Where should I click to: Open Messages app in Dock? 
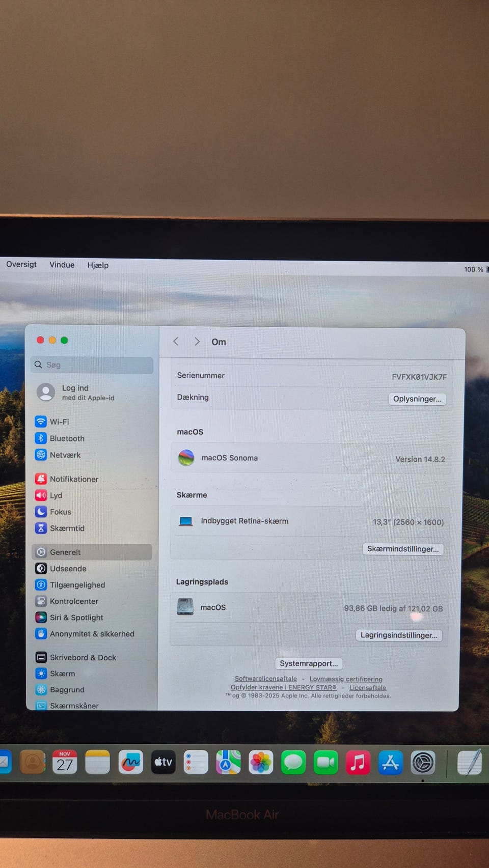point(293,762)
